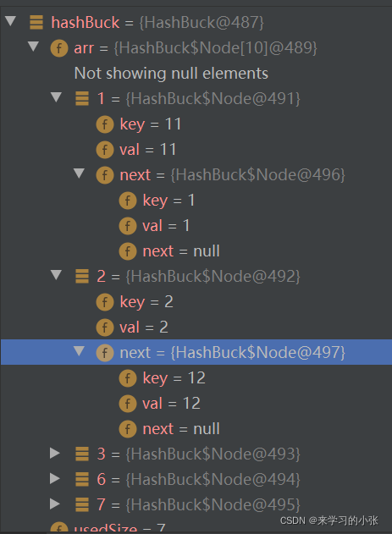The image size is (392, 534).
Task: Collapse array element 2 Node@492
Action: coord(56,275)
